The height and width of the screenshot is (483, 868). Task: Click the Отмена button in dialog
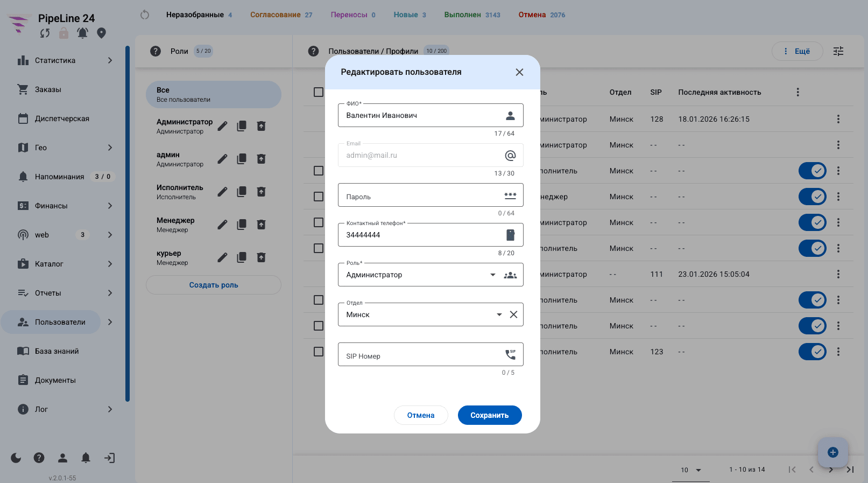click(x=421, y=415)
